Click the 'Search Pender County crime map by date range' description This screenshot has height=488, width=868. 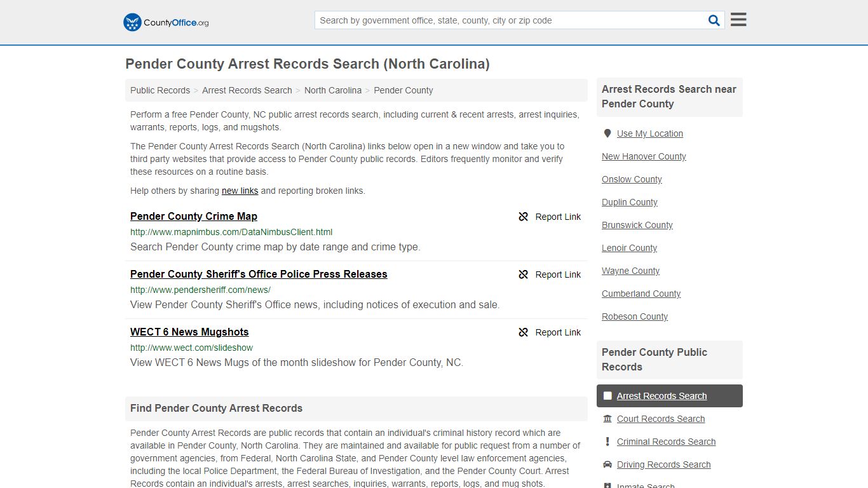[275, 247]
